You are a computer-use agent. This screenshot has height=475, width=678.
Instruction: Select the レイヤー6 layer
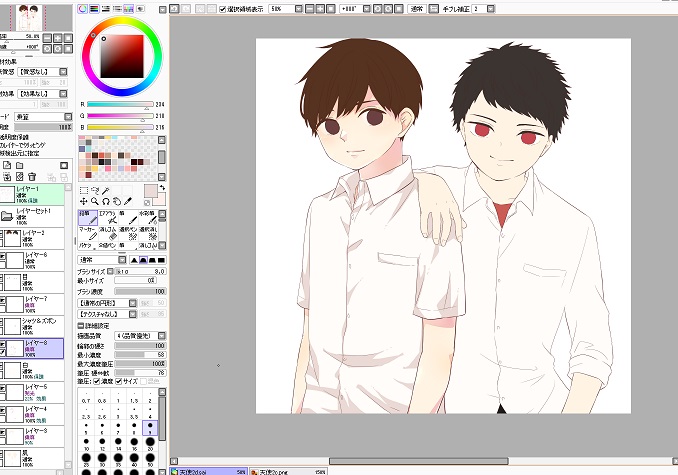[x=32, y=260]
